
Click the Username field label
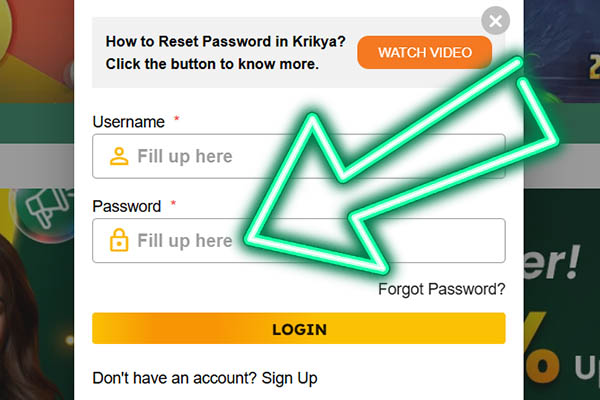click(x=128, y=122)
